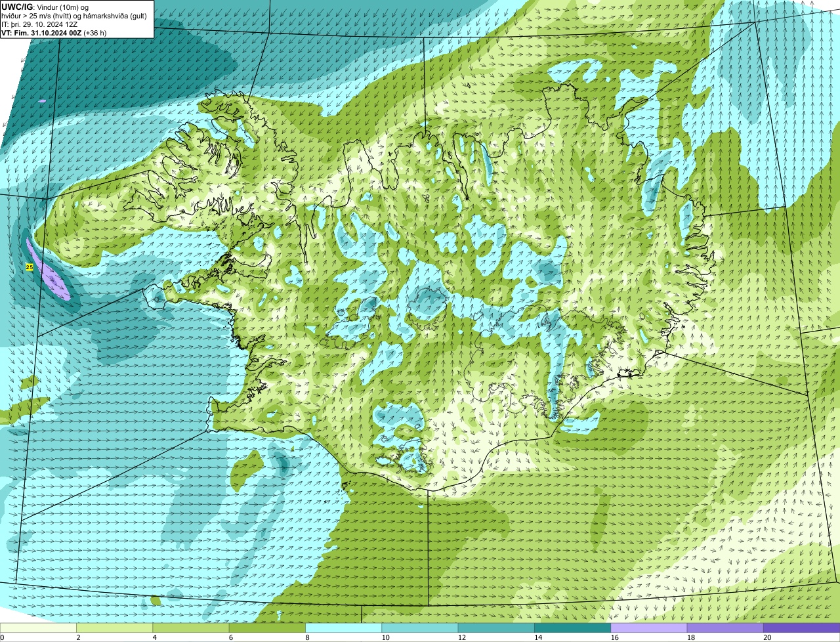
Task: Click the above 20 m/s violet legend swatch
Action: point(801,628)
